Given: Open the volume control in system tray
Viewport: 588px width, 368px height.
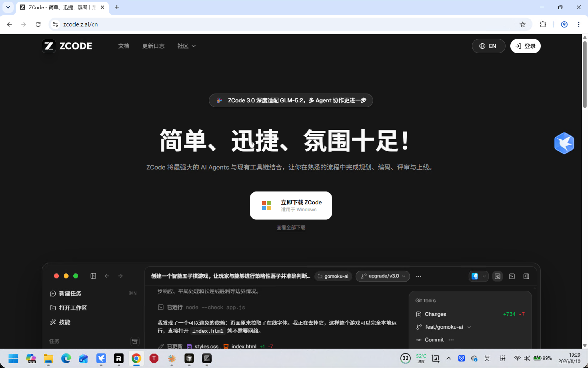Looking at the screenshot, I should click(527, 358).
